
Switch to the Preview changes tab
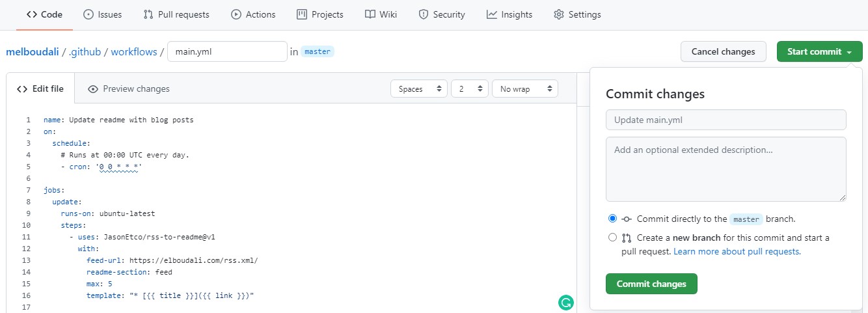coord(129,89)
